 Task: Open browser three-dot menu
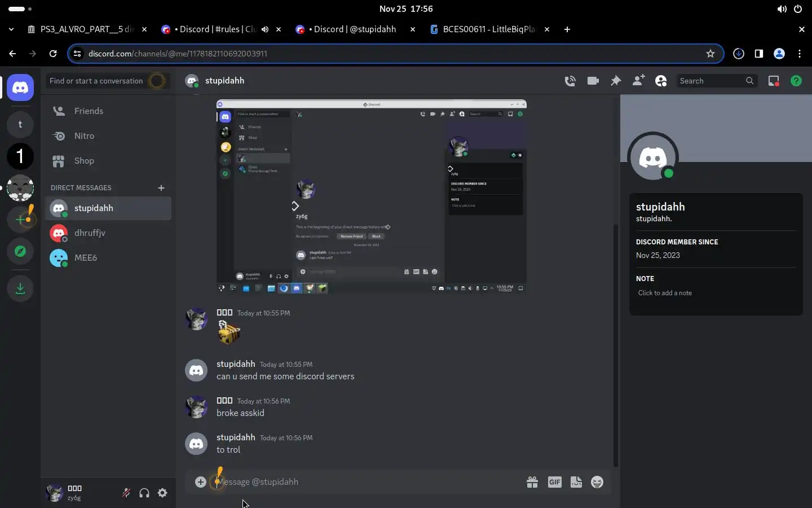click(800, 54)
